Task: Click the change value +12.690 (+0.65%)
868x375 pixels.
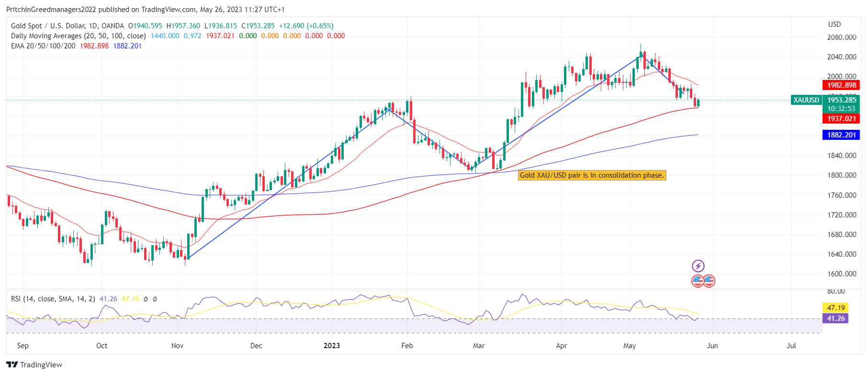Action: [306, 26]
